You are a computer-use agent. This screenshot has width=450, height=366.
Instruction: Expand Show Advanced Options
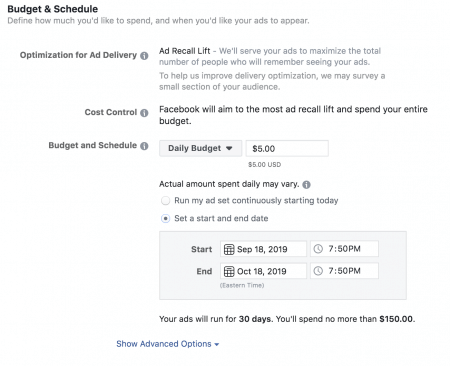tap(168, 344)
